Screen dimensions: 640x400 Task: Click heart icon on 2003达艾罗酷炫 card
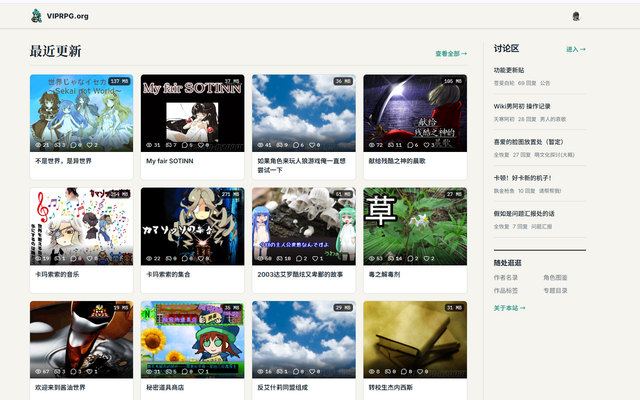click(x=315, y=258)
